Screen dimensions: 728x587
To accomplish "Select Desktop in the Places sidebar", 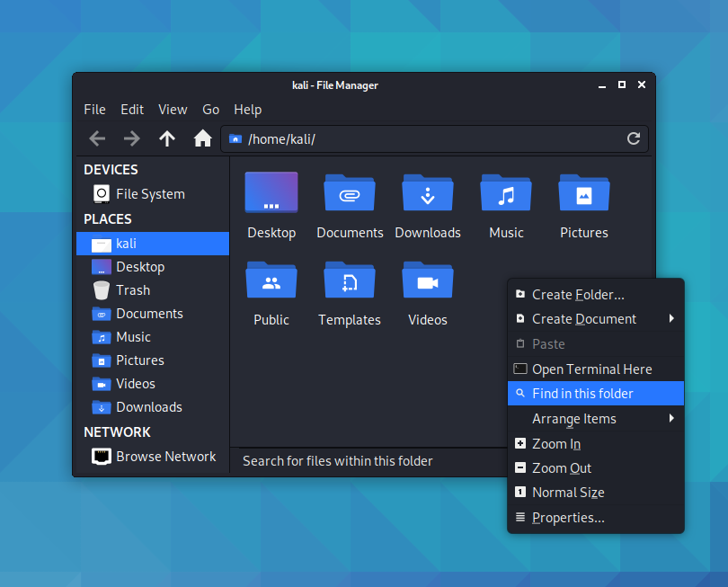I will click(x=153, y=267).
